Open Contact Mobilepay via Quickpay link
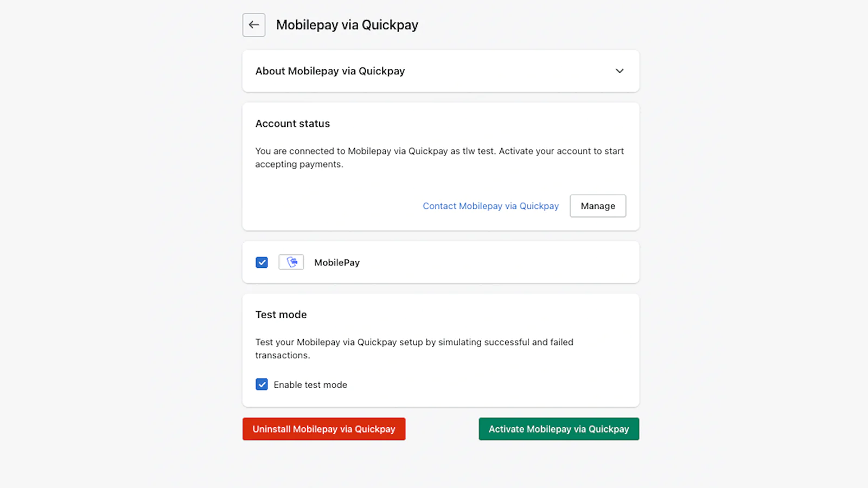868x488 pixels. pos(490,206)
